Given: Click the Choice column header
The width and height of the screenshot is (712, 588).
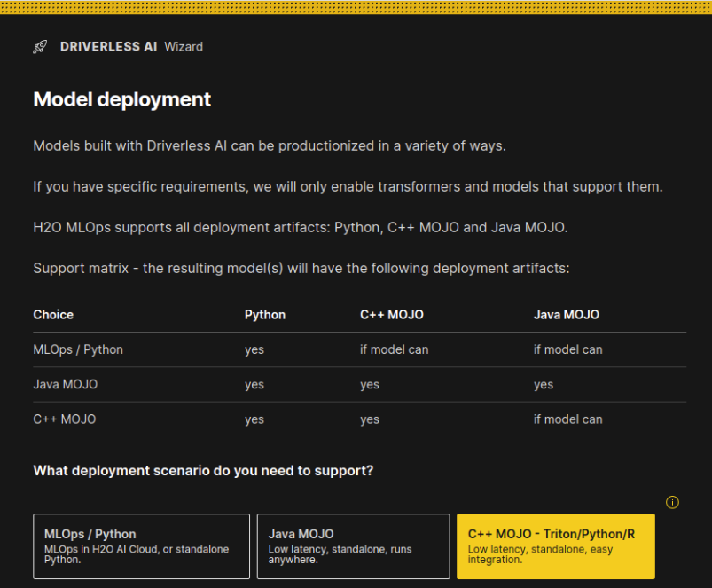Looking at the screenshot, I should click(x=53, y=314).
